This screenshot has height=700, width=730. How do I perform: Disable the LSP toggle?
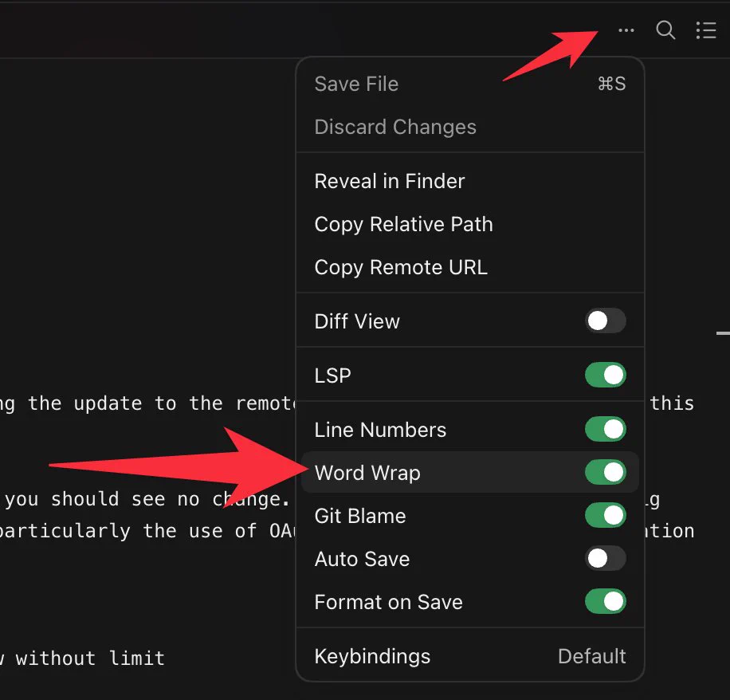coord(605,375)
